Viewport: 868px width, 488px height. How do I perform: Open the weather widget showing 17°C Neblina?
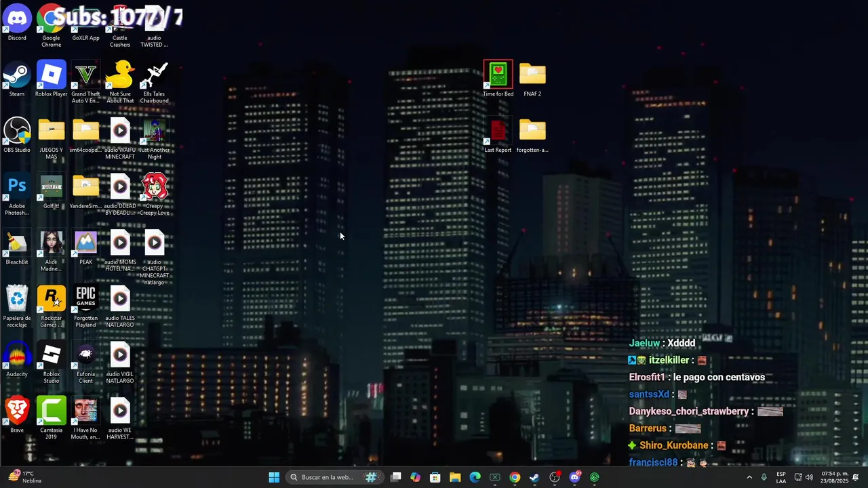pos(26,477)
